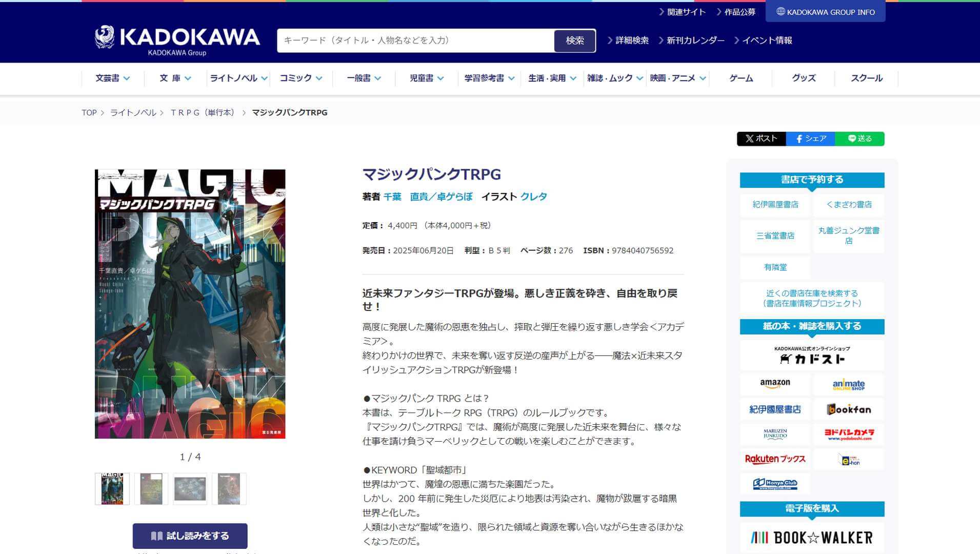Open MARUZEN JUNKUDO store logo
980x554 pixels.
pyautogui.click(x=775, y=434)
